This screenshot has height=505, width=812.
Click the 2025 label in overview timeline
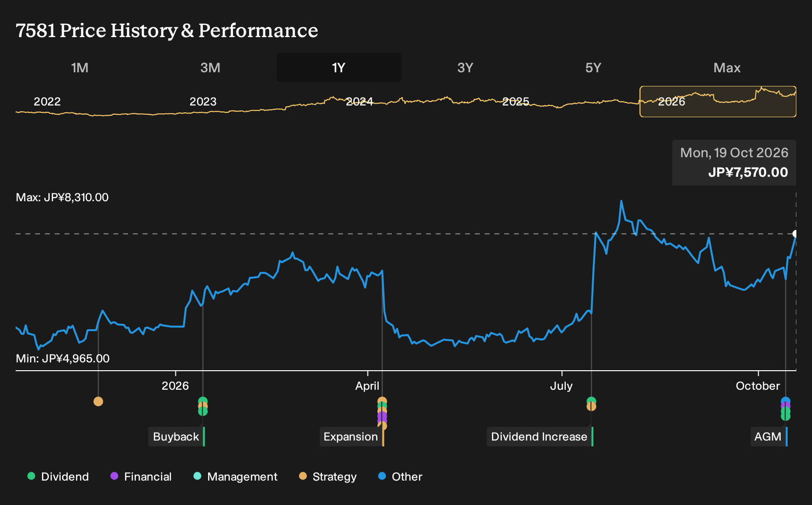pos(516,102)
